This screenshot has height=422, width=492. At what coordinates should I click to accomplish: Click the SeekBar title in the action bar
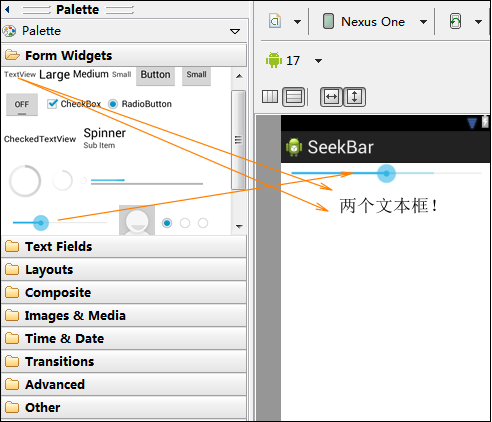point(340,147)
